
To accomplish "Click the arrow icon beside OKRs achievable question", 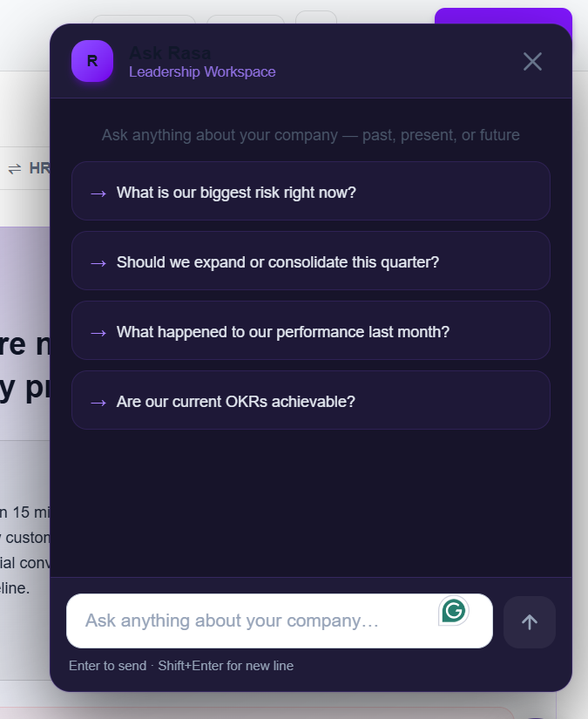I will (x=98, y=403).
